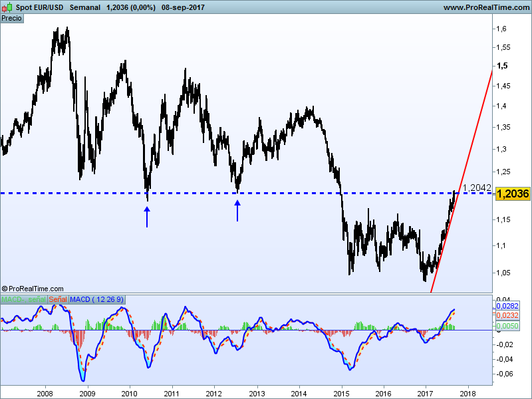Image resolution: width=532 pixels, height=399 pixels.
Task: Select the Precio panel label
Action: point(12,18)
